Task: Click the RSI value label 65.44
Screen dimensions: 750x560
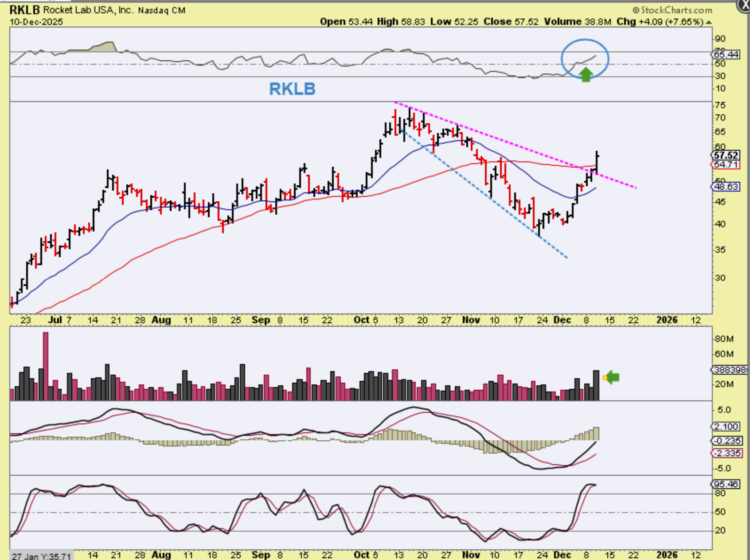Action: tap(727, 55)
